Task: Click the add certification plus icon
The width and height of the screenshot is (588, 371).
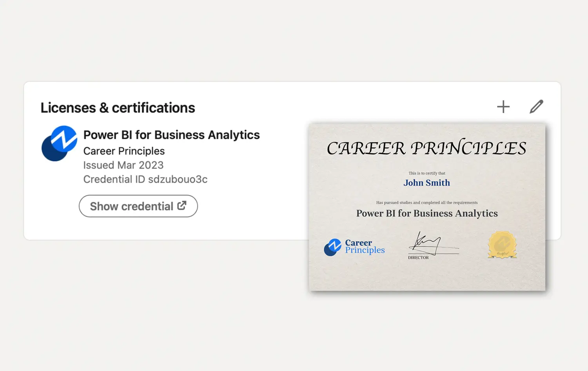Action: (503, 106)
